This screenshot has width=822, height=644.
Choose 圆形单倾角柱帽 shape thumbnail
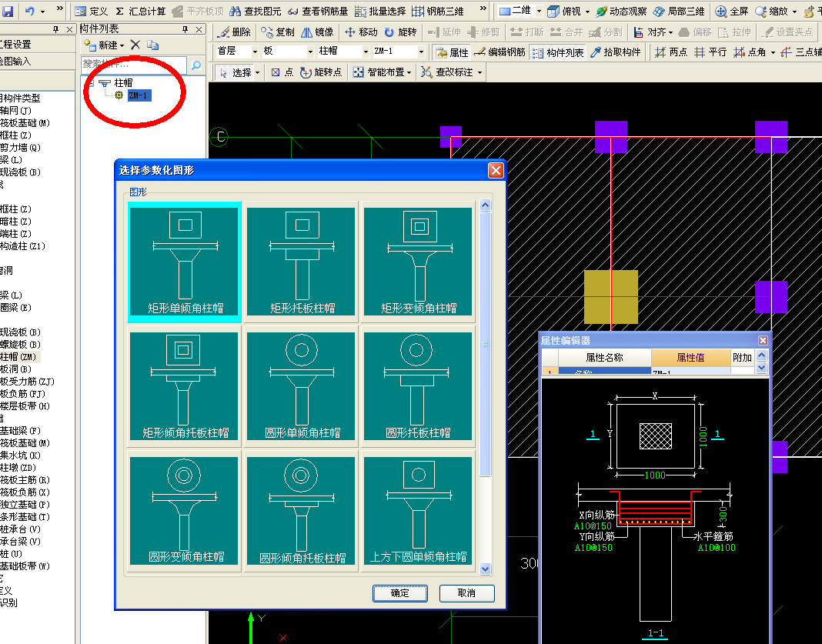(x=301, y=386)
